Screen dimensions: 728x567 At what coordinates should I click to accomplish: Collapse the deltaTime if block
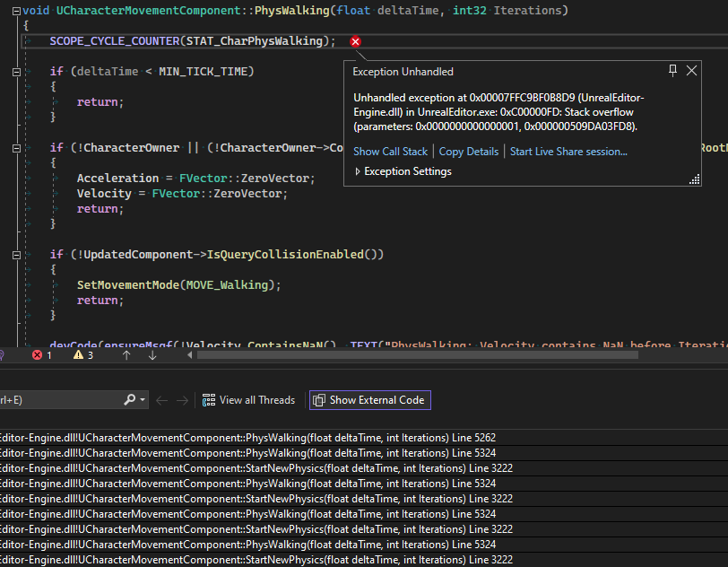pyautogui.click(x=18, y=71)
